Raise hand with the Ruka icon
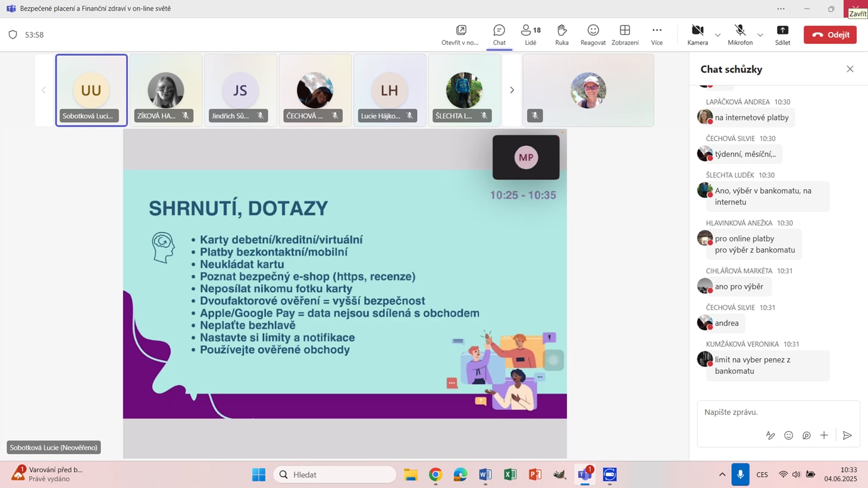868x488 pixels. tap(562, 34)
